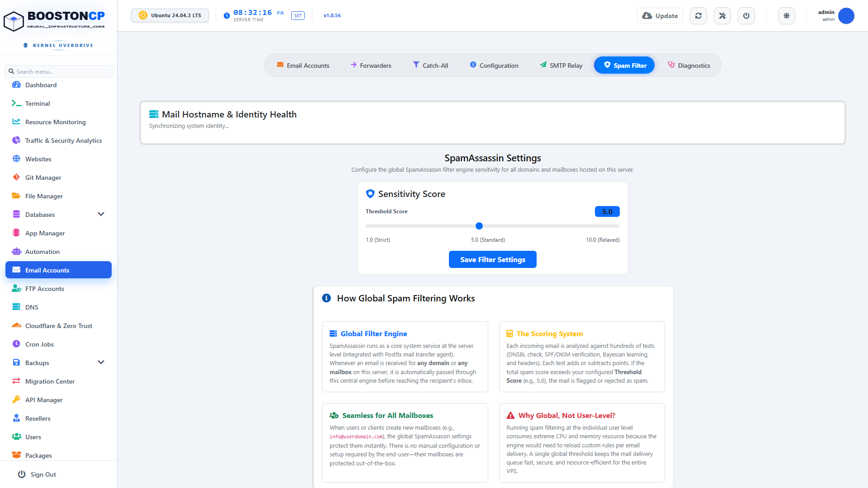Switch to Email Accounts tab
Viewport: 868px width, 488px height.
pos(303,66)
